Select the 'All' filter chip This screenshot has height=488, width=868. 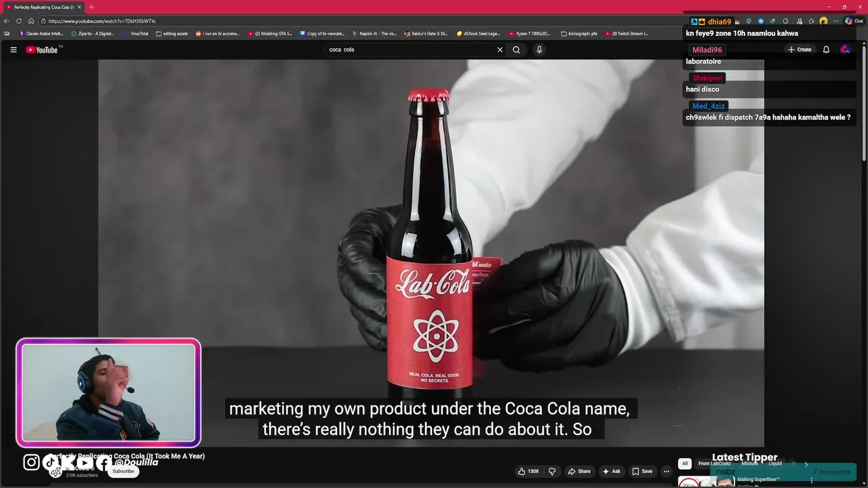tap(685, 464)
